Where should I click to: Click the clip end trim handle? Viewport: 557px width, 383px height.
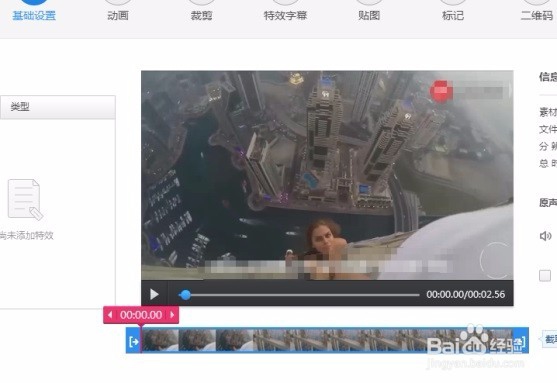tap(521, 341)
